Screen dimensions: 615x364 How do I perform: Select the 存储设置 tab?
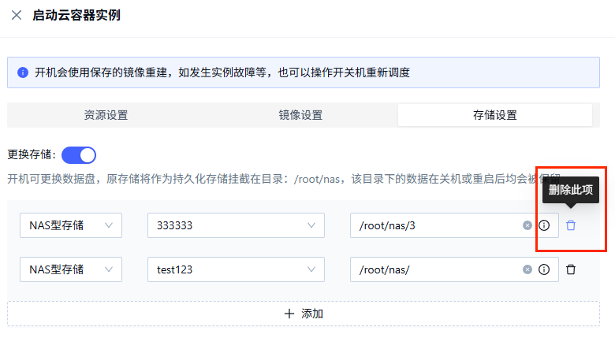(494, 115)
